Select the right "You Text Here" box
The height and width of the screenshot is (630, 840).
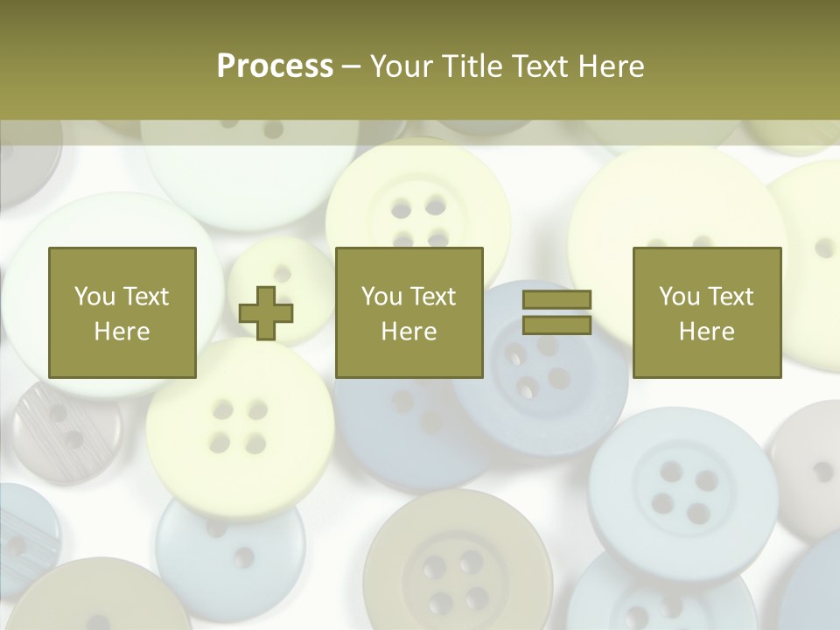[x=706, y=312]
